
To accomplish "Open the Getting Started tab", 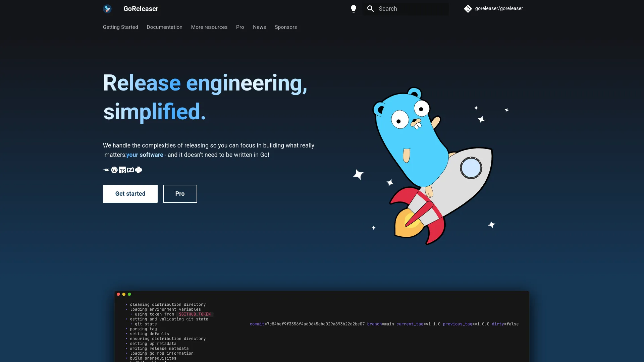I will pos(120,27).
